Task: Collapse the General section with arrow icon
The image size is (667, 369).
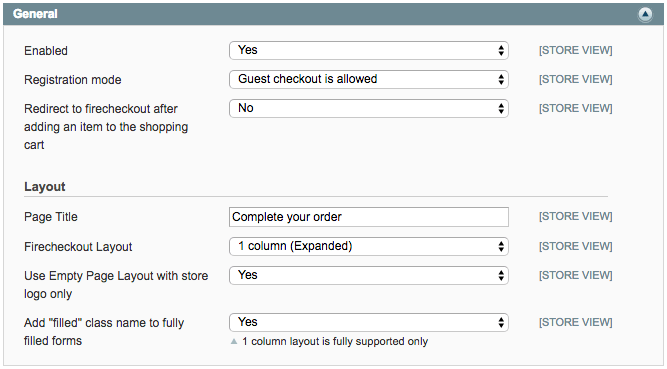Action: coord(645,14)
